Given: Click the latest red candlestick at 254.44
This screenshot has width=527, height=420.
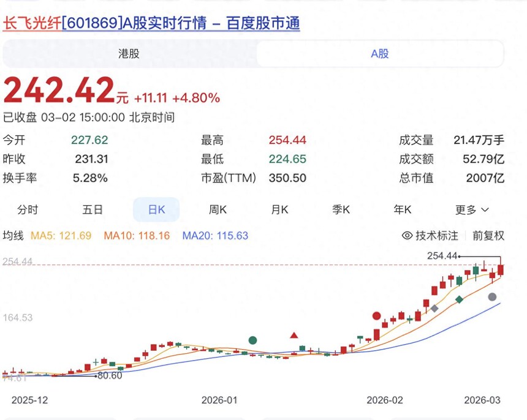Looking at the screenshot, I should (501, 270).
